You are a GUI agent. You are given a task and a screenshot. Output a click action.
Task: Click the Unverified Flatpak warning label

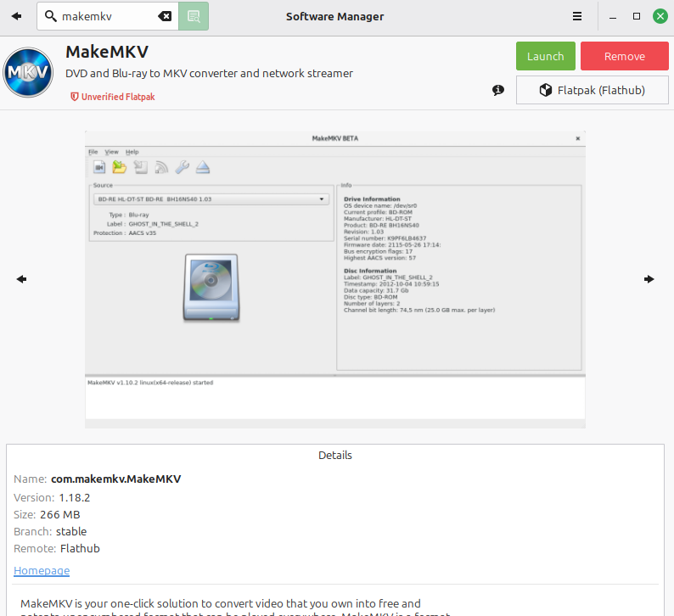pos(113,97)
